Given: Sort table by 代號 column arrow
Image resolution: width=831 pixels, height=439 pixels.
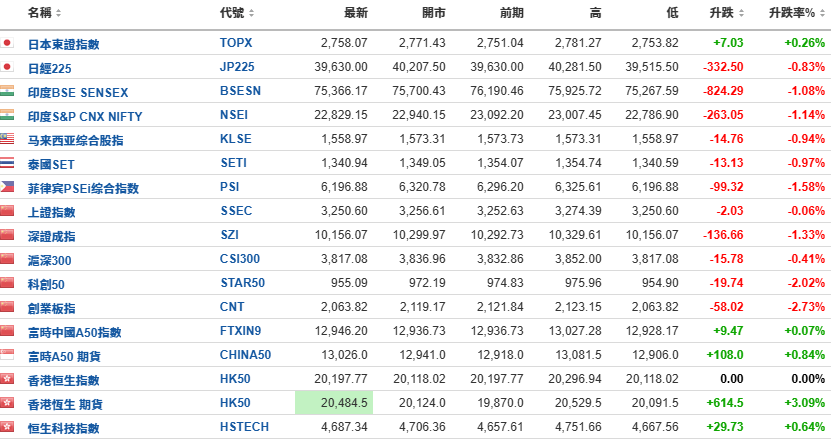Looking at the screenshot, I should [x=251, y=13].
